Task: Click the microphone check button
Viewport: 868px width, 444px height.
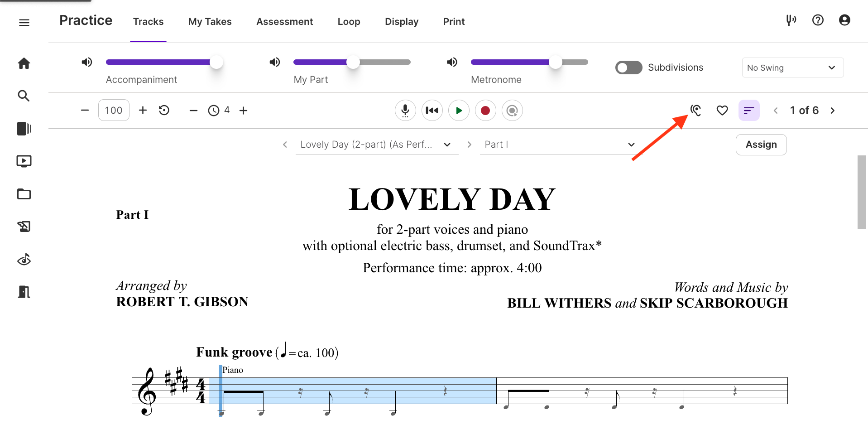Action: click(405, 111)
